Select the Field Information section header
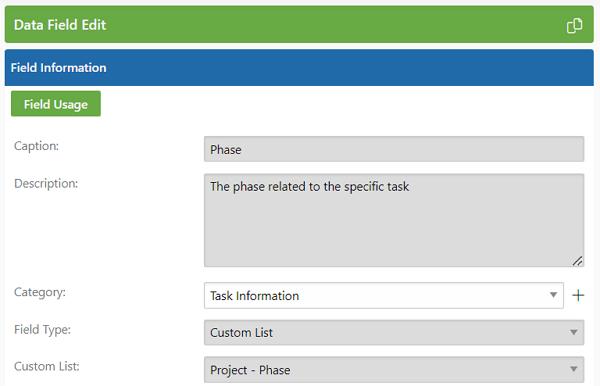Image resolution: width=600 pixels, height=386 pixels. click(x=299, y=68)
